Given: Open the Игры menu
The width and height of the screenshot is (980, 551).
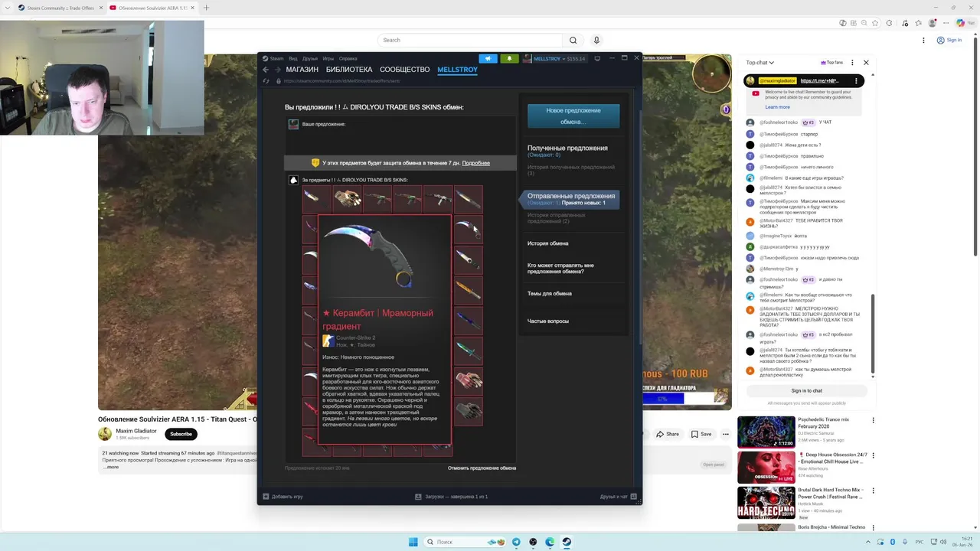Looking at the screenshot, I should (328, 58).
